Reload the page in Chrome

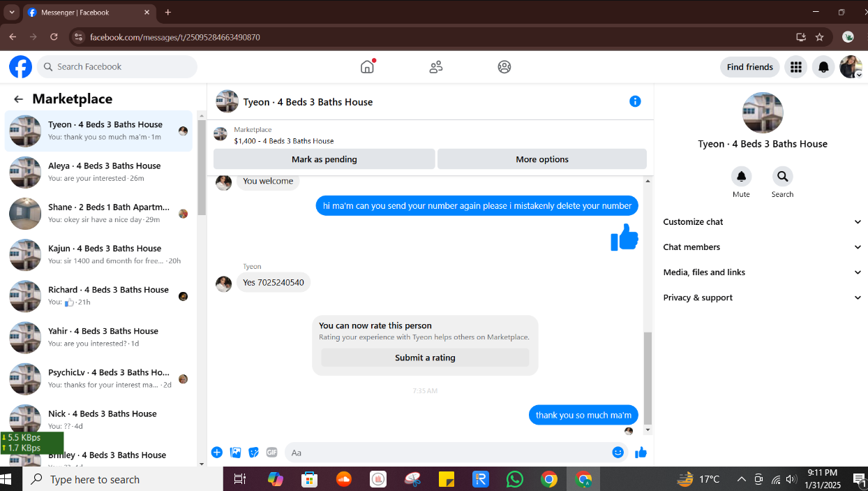(54, 37)
